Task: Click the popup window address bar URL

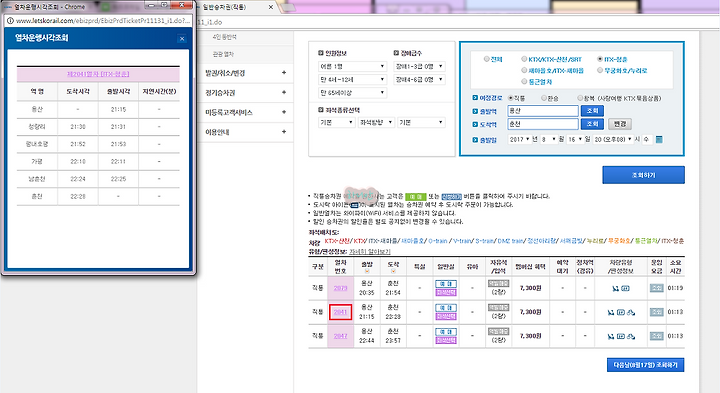Action: (x=103, y=21)
